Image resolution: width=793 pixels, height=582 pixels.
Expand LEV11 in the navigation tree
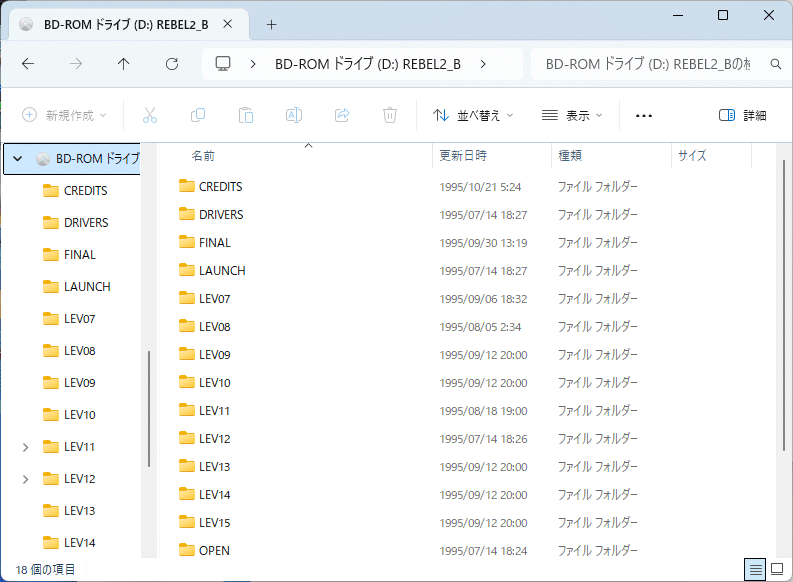[25, 447]
